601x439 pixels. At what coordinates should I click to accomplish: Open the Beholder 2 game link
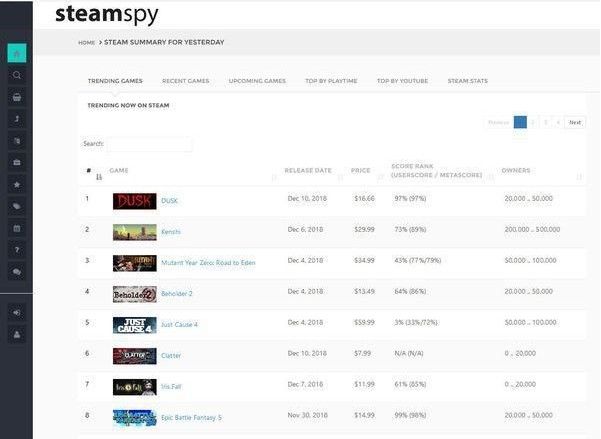click(177, 294)
